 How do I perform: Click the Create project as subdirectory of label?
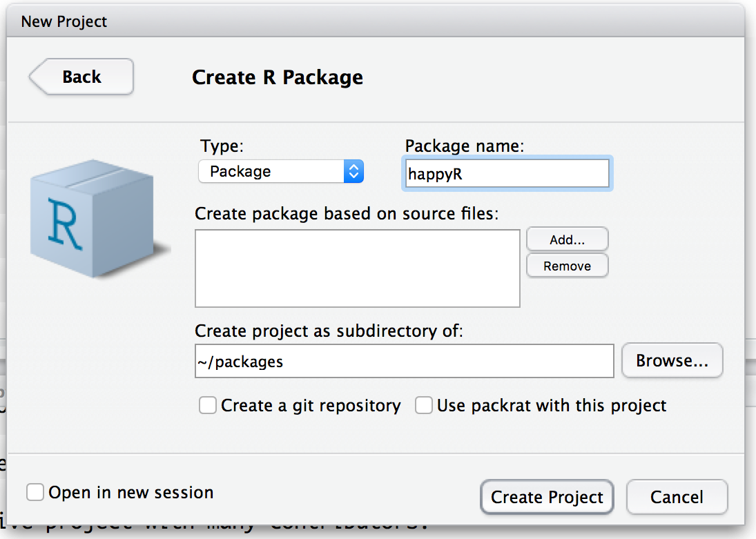pos(329,331)
